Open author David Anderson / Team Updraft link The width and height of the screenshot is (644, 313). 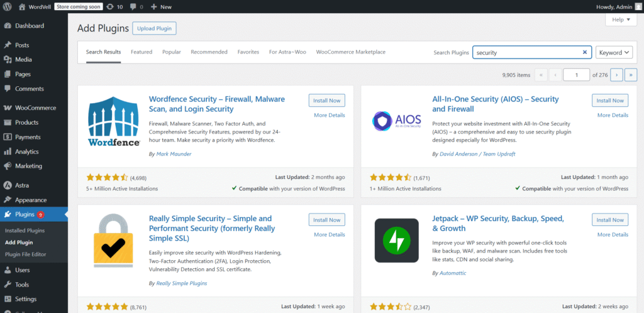477,154
